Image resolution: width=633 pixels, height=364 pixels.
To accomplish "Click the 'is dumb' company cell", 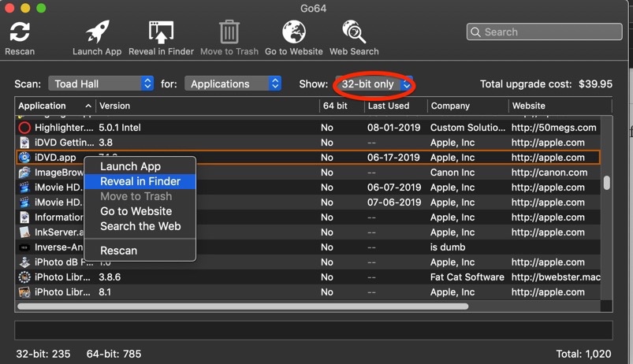I will tap(448, 247).
